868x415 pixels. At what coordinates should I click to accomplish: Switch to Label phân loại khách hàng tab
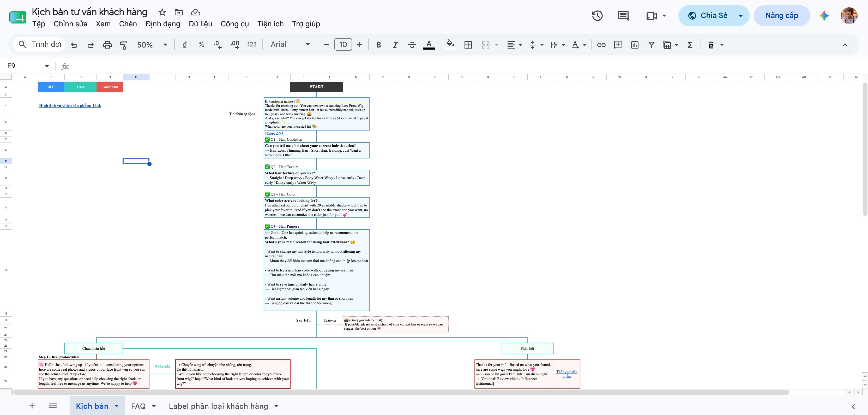218,406
